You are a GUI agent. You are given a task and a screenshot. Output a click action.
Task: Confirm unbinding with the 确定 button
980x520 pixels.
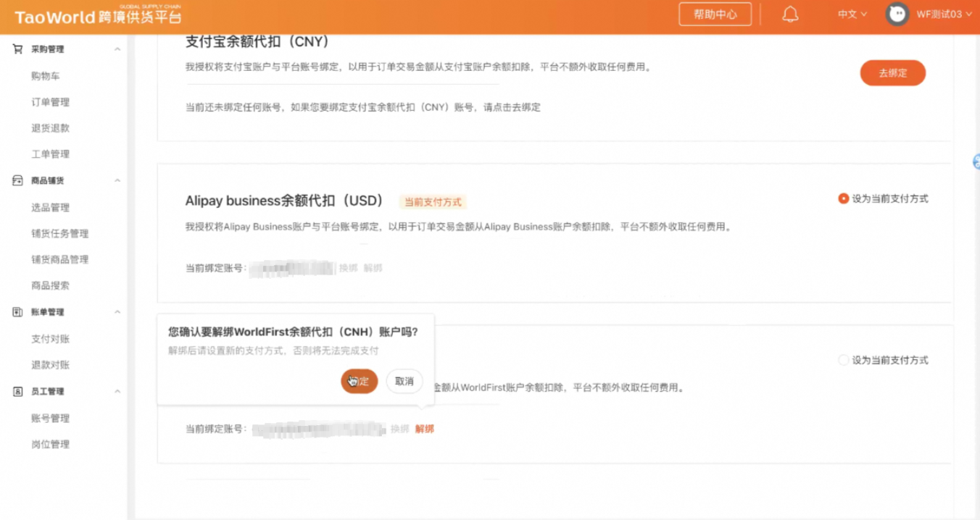360,381
